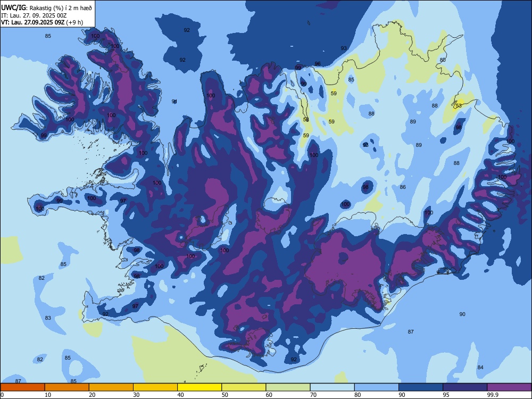Click the legend tick label 0

(x=2, y=395)
